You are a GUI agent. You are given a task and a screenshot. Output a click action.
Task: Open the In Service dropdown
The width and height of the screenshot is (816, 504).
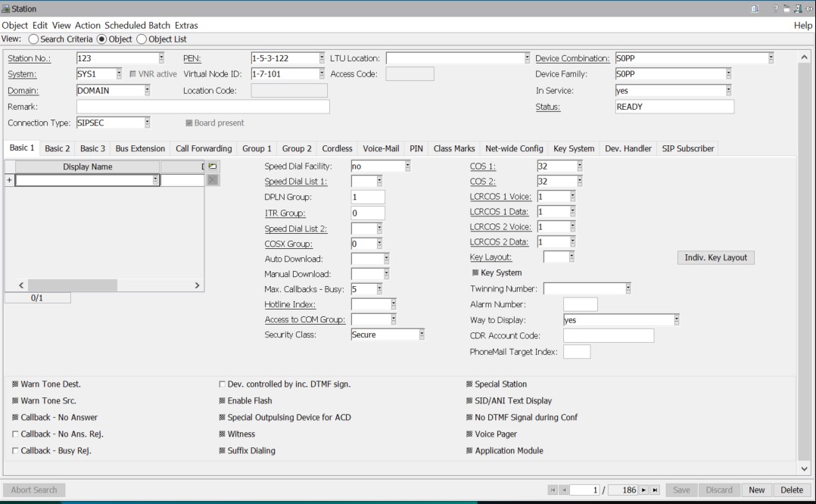point(728,91)
